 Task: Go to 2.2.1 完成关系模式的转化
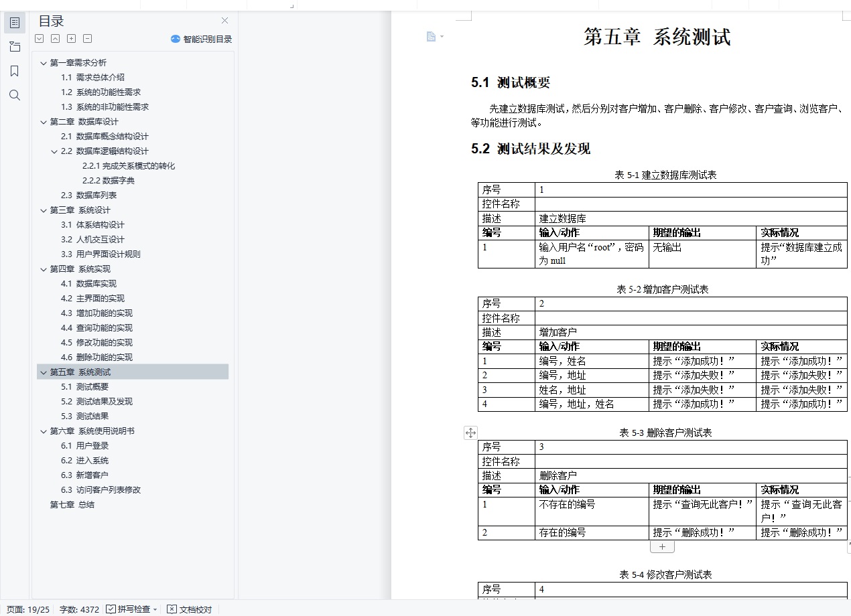point(129,166)
